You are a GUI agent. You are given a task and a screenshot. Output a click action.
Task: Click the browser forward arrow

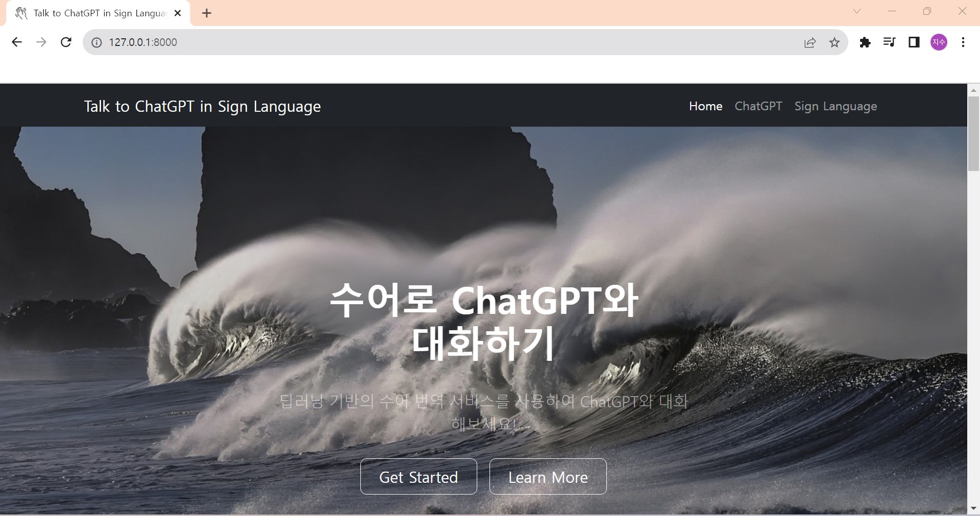[x=41, y=42]
